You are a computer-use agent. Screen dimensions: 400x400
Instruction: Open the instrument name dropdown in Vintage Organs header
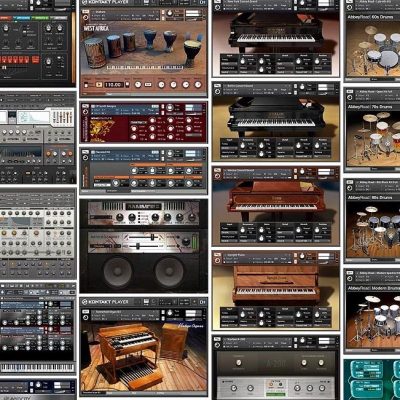click(124, 312)
